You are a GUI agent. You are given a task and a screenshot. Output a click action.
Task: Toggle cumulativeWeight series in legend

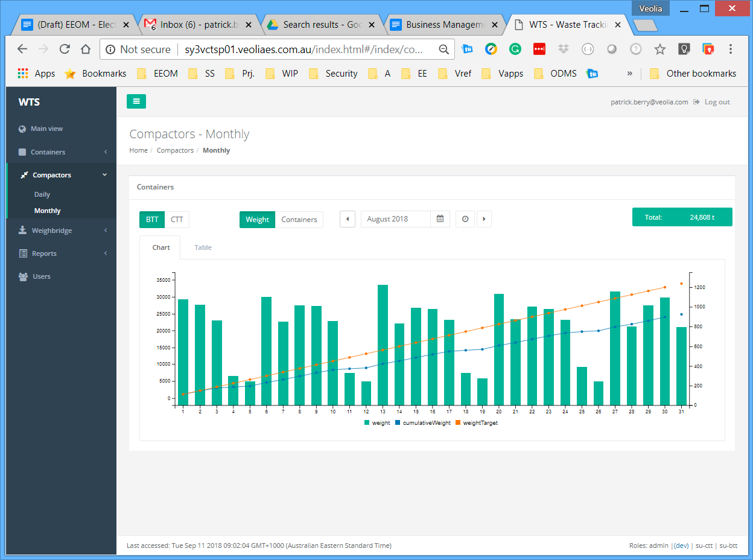coord(423,423)
